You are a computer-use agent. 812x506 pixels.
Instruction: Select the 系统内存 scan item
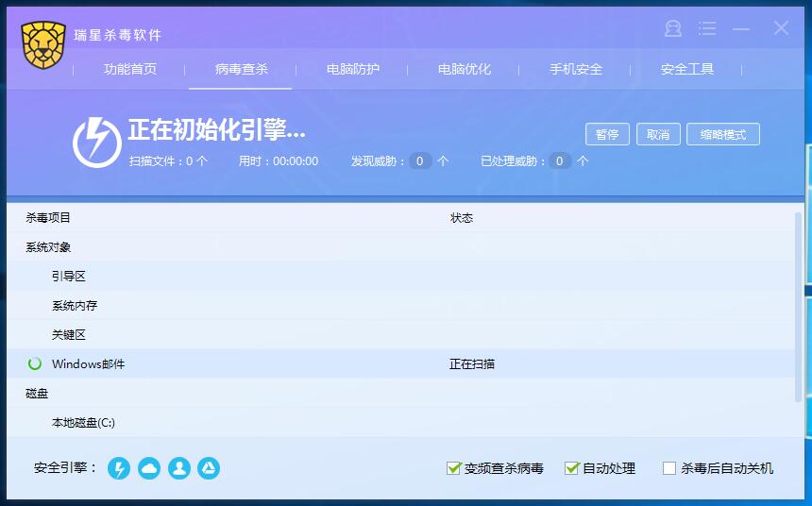click(x=400, y=306)
